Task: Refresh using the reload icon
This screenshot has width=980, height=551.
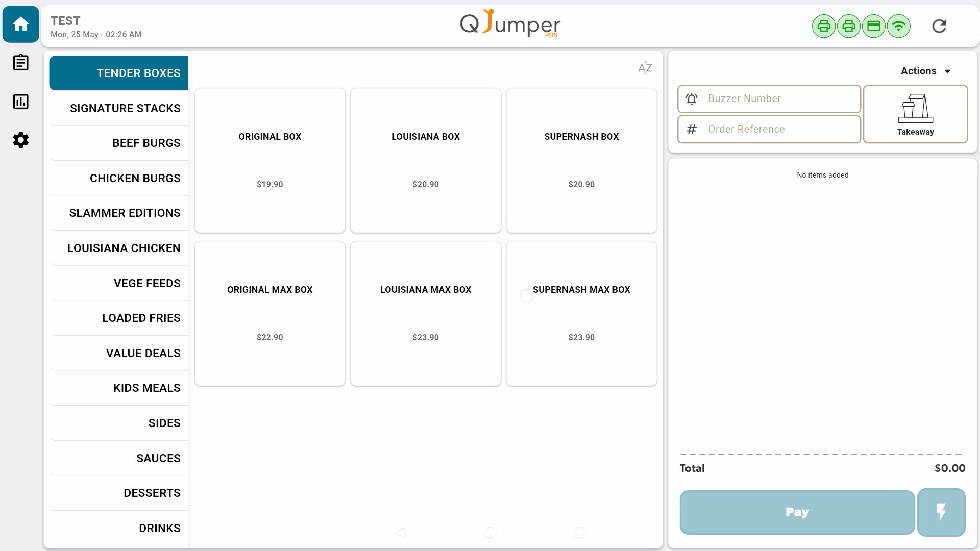Action: 939,26
